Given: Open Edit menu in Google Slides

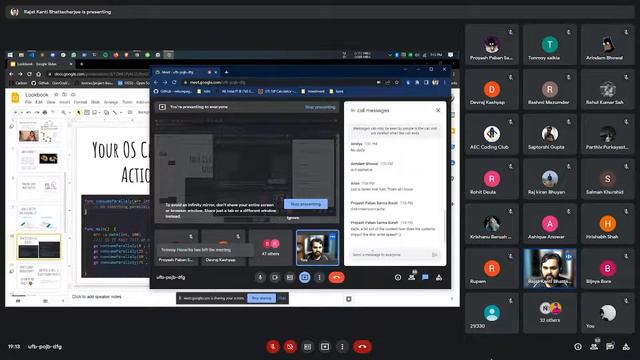Looking at the screenshot, I should (39, 102).
